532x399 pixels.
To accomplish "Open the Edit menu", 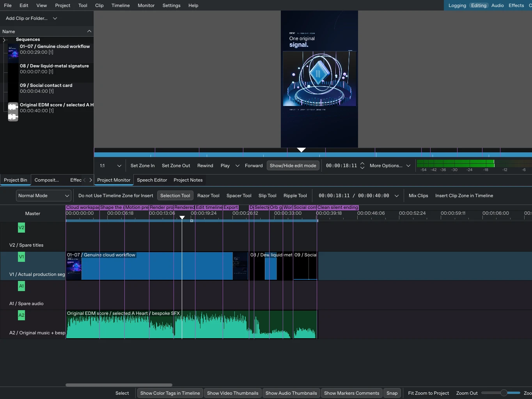I will tap(24, 5).
